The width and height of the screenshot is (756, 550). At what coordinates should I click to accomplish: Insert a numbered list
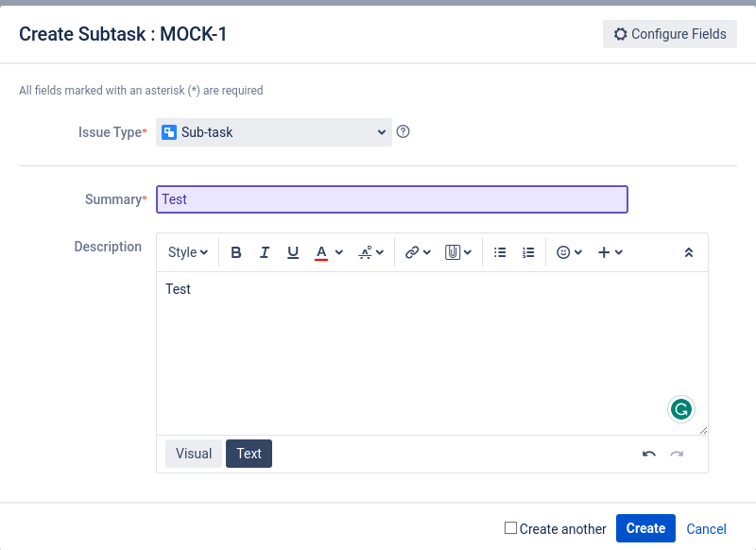pos(528,252)
